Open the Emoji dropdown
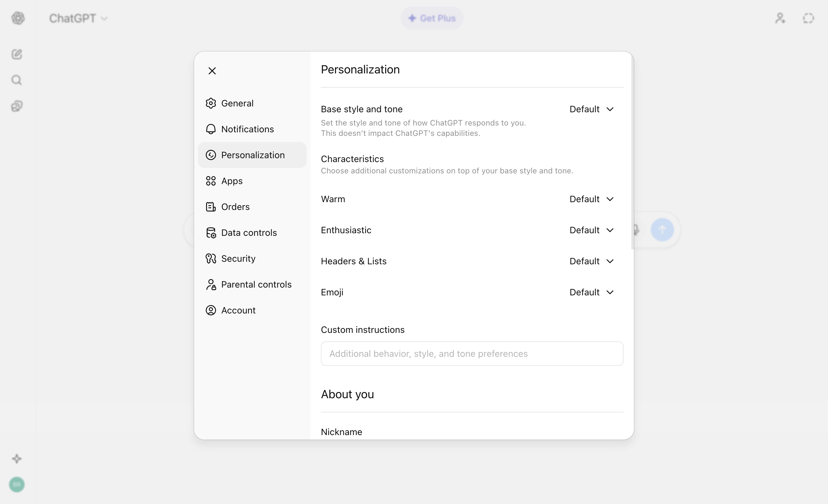This screenshot has width=828, height=504. pyautogui.click(x=592, y=292)
